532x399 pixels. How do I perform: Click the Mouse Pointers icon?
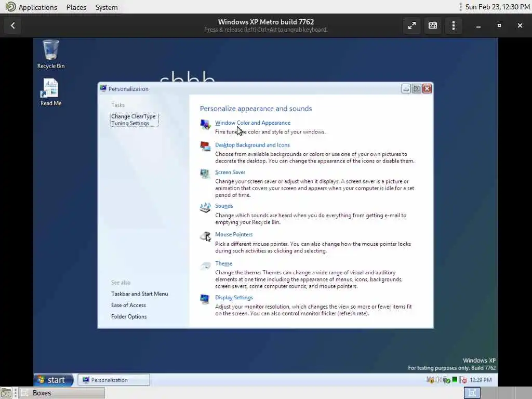click(x=205, y=236)
